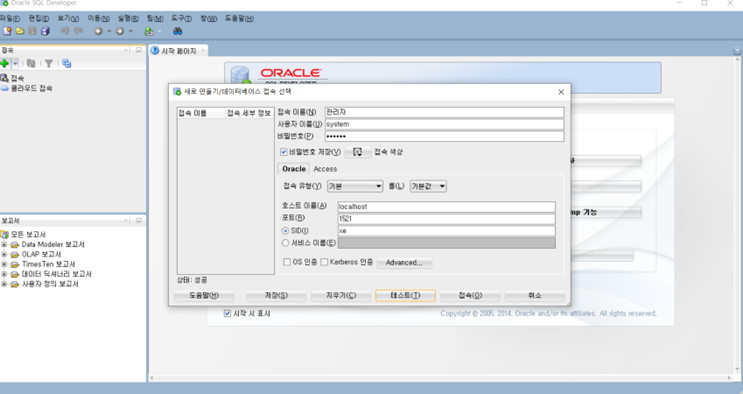Screen dimensions: 743x394
Task: Switch to the Oracle tab
Action: tap(294, 169)
